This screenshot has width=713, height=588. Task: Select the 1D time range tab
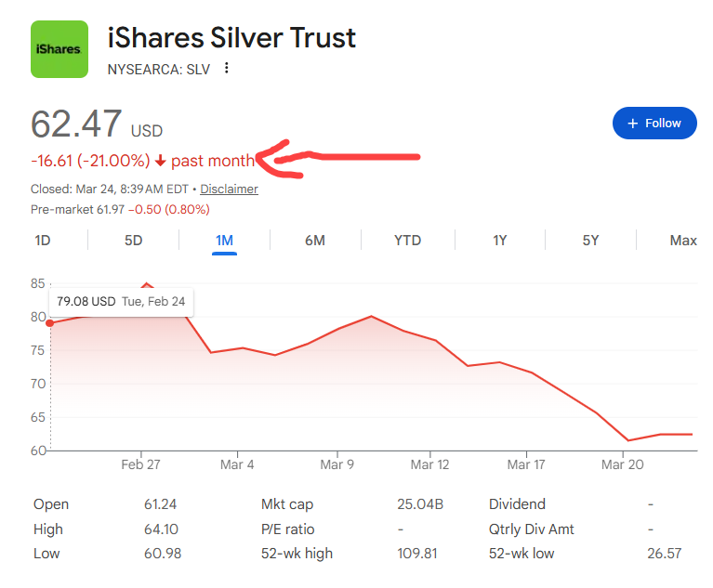pos(43,241)
